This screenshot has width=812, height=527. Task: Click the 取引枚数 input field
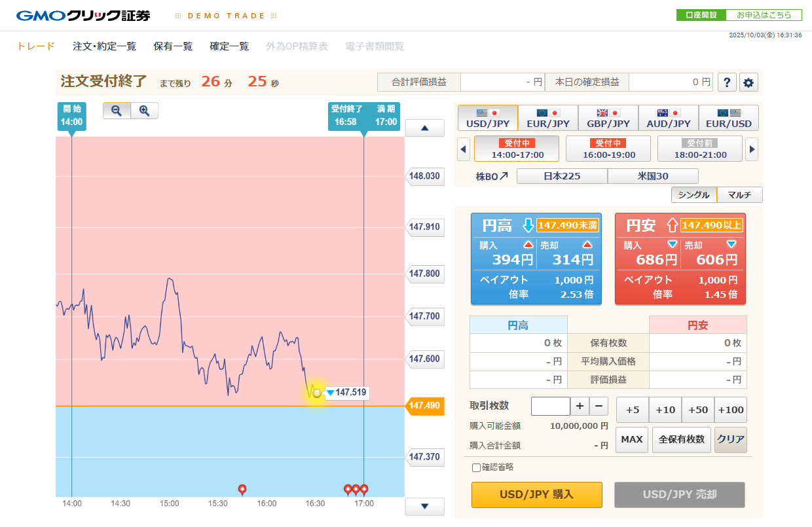(x=550, y=407)
